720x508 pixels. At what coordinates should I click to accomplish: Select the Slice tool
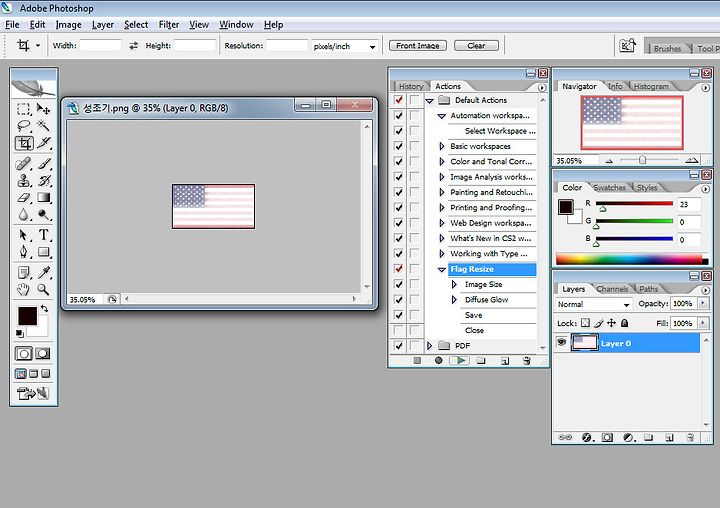(x=44, y=143)
